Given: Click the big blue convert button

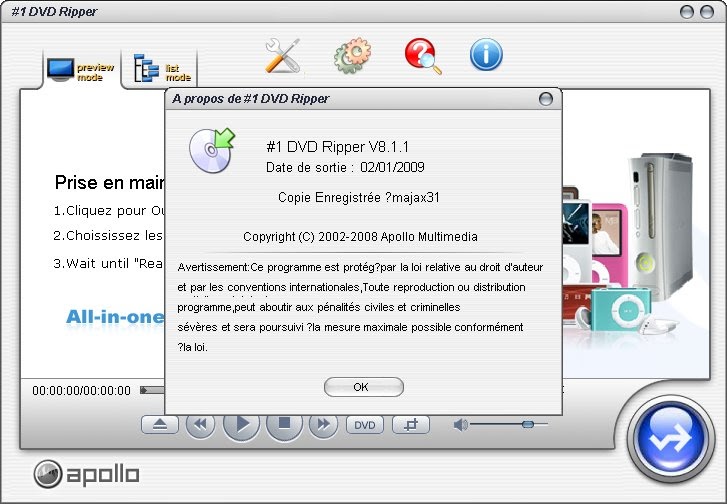Looking at the screenshot, I should (670, 438).
